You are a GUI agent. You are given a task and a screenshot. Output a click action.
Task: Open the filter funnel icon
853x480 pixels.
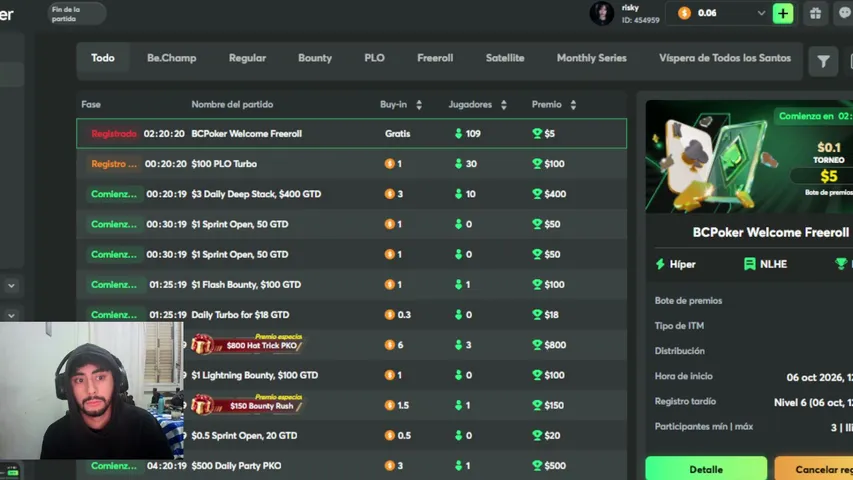[823, 61]
